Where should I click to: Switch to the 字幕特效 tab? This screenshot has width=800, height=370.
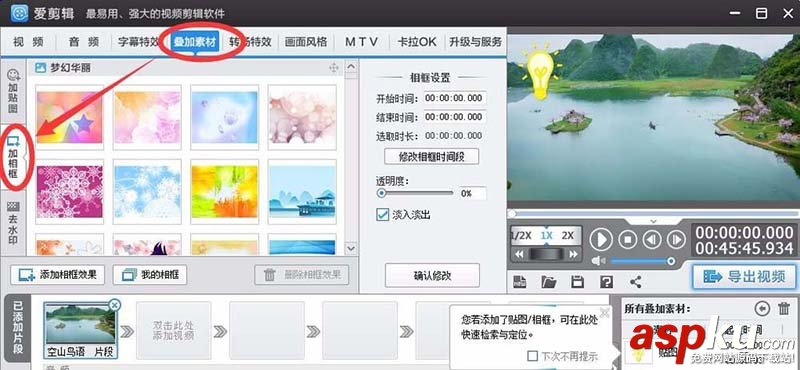pos(139,42)
